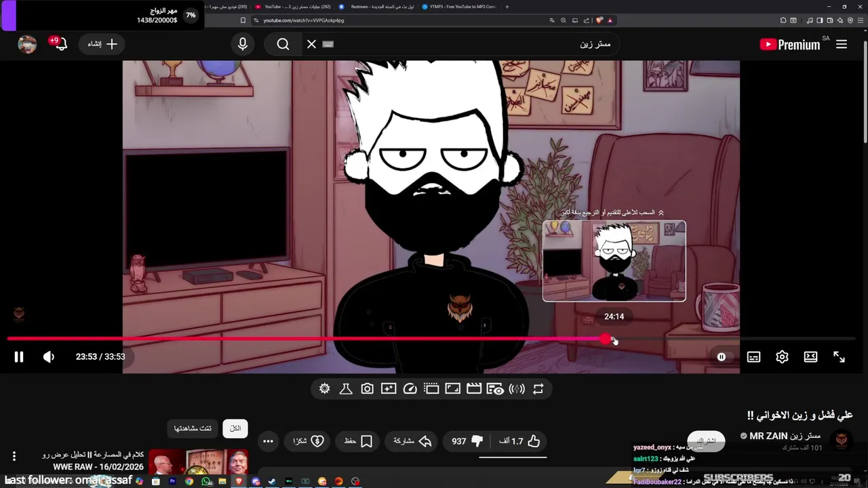Enter fullscreen from player controls
Viewport: 868px width, 488px height.
pyautogui.click(x=839, y=357)
